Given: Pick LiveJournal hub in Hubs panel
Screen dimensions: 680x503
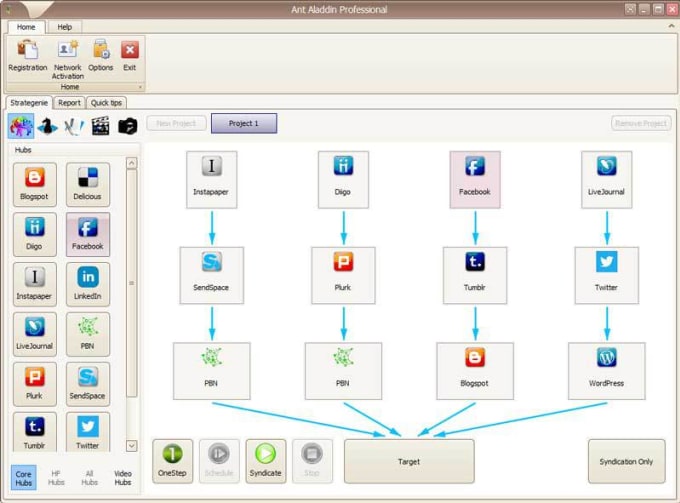Looking at the screenshot, I should tap(35, 334).
